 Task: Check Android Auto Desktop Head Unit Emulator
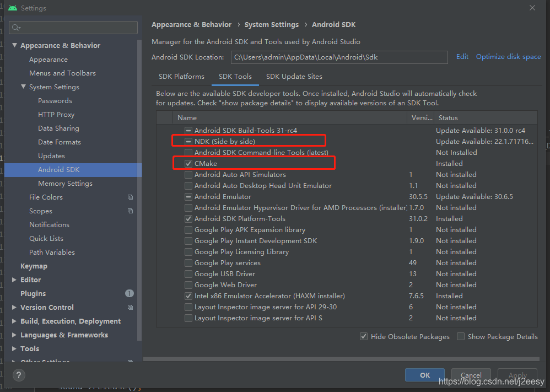tap(188, 186)
